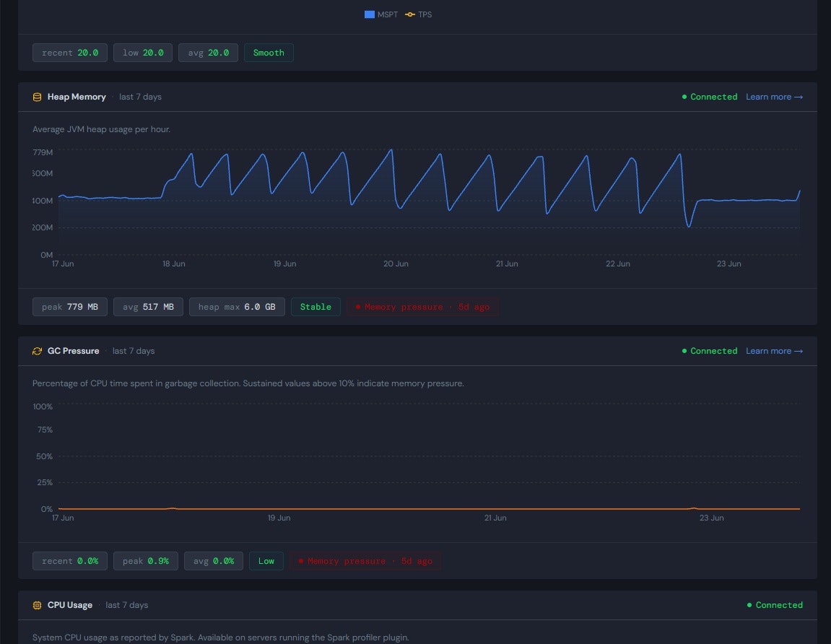Click the CPU Usage chip icon

pos(37,605)
